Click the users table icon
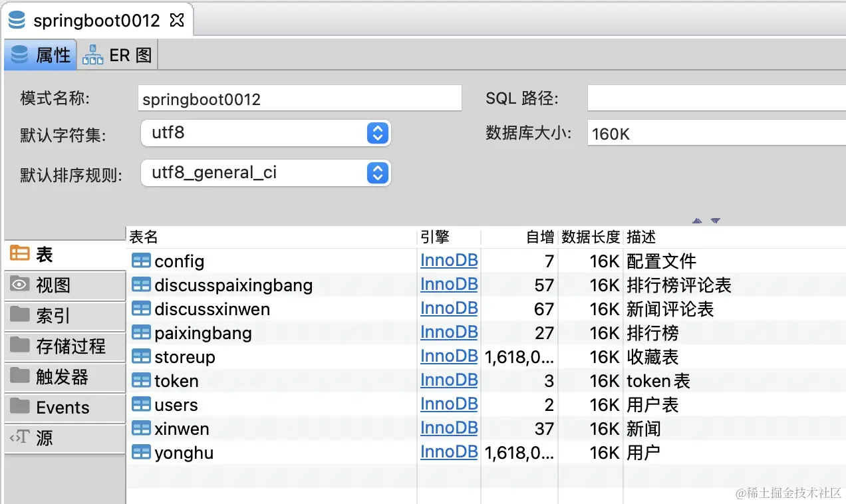Screen dimensions: 846x504 pos(141,405)
